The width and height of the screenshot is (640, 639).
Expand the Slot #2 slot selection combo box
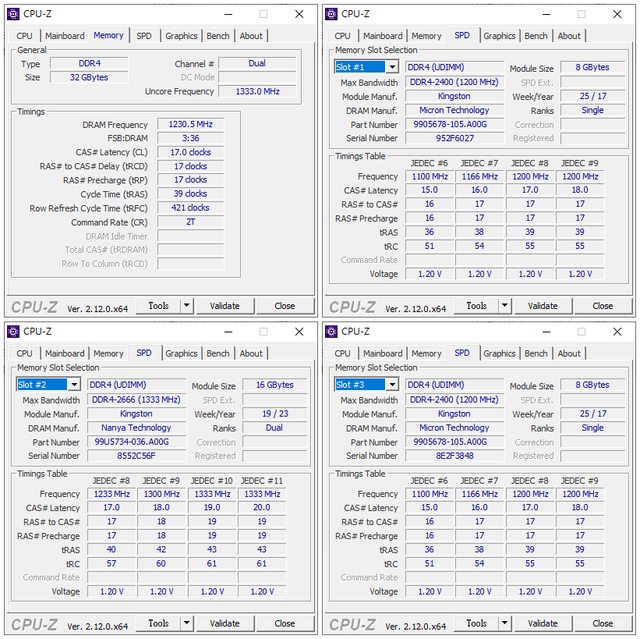coord(73,385)
